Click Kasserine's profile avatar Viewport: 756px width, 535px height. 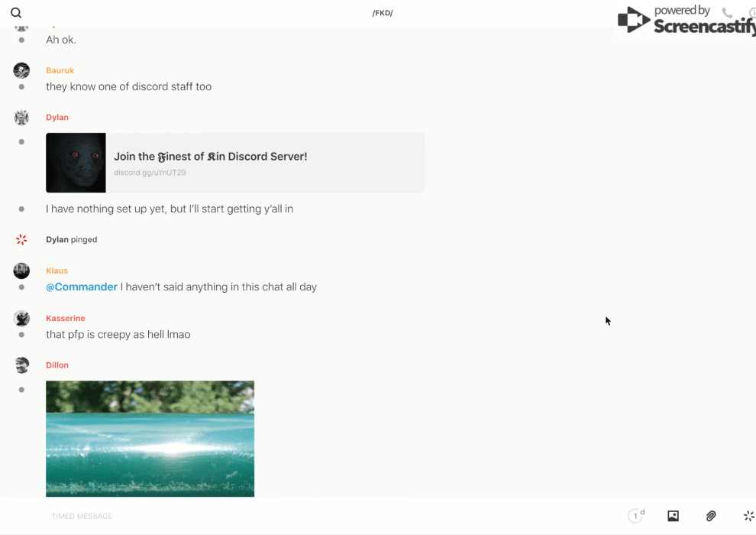pos(21,318)
